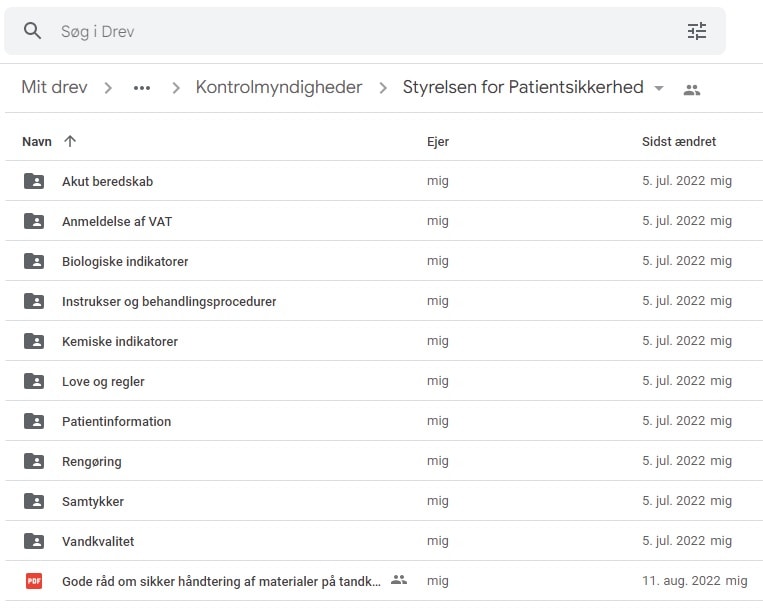Click folder icon of Instrukser og behandlingsprocedurer
Viewport: 763px width, 609px height.
coord(34,301)
